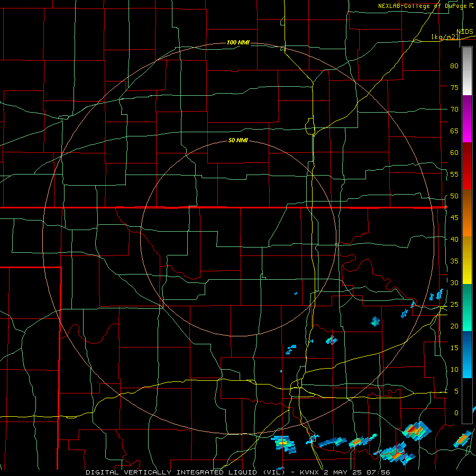Select the dark blue segment near 15

467,342
